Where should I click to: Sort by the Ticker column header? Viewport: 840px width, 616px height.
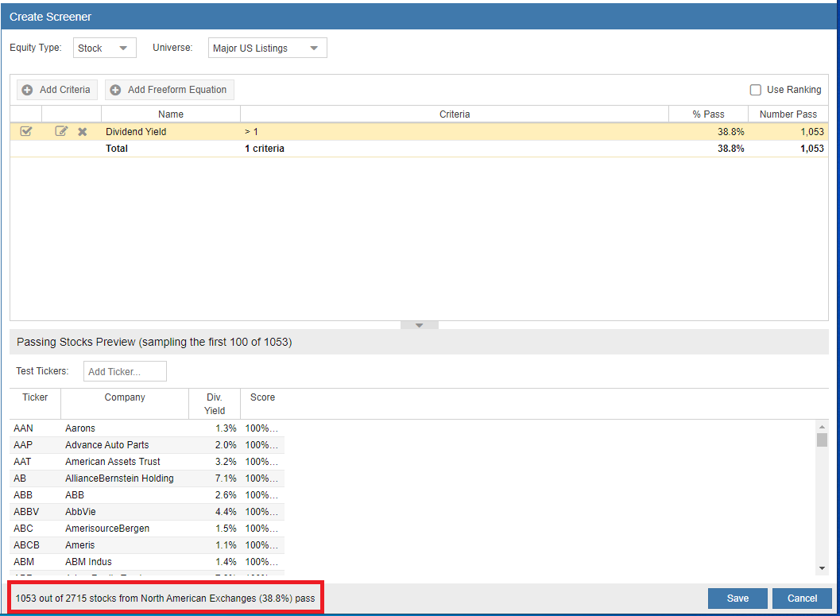[x=35, y=403]
